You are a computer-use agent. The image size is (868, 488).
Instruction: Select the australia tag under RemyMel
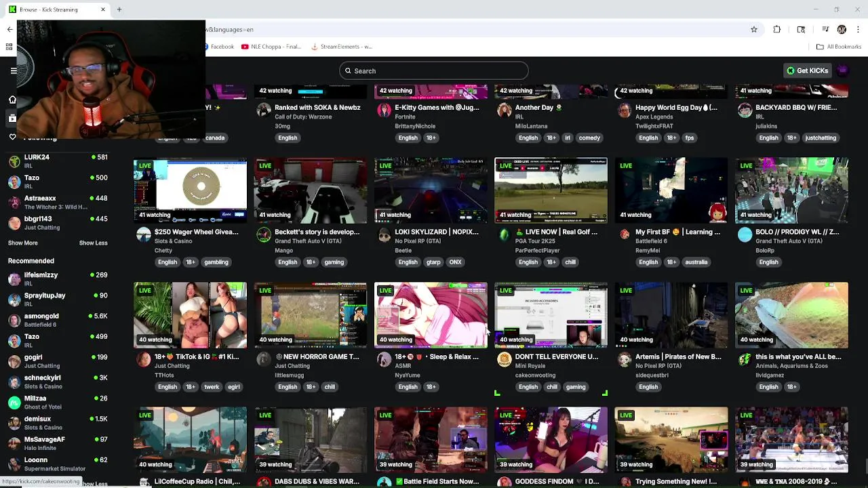696,262
